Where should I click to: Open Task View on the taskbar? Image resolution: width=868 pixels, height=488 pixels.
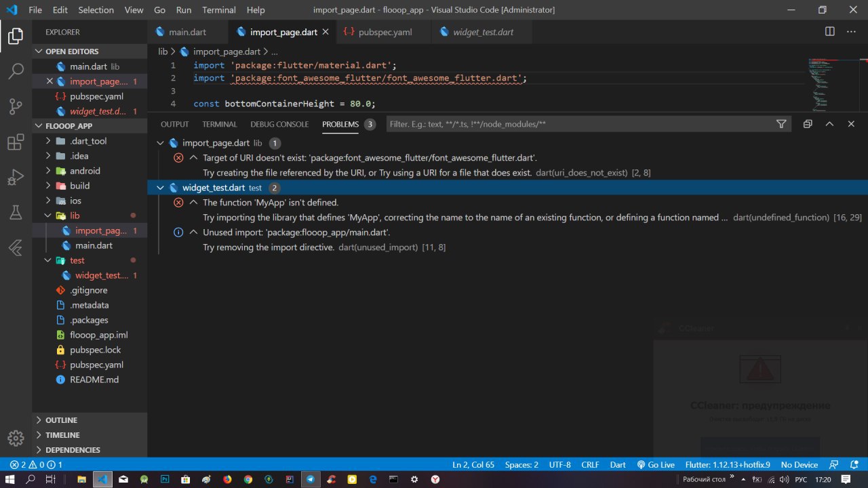tap(50, 479)
